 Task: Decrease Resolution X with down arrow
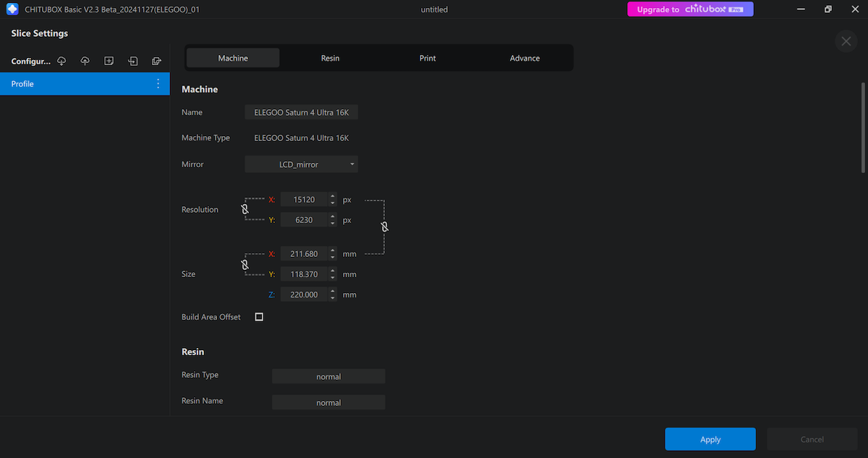tap(333, 203)
